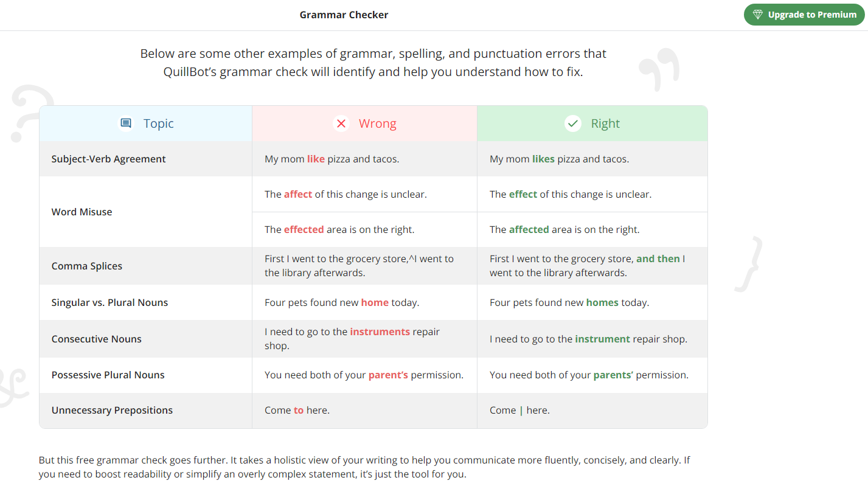This screenshot has width=868, height=500.
Task: Click the green checkmark icon beside Right
Action: (572, 123)
